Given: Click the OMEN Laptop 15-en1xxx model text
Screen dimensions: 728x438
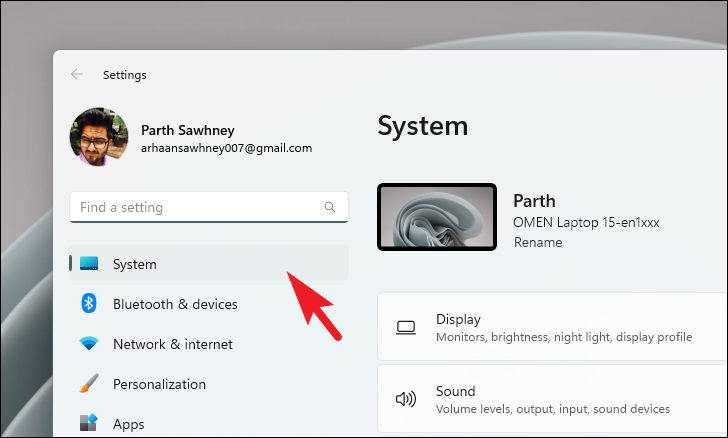Looking at the screenshot, I should tap(586, 222).
